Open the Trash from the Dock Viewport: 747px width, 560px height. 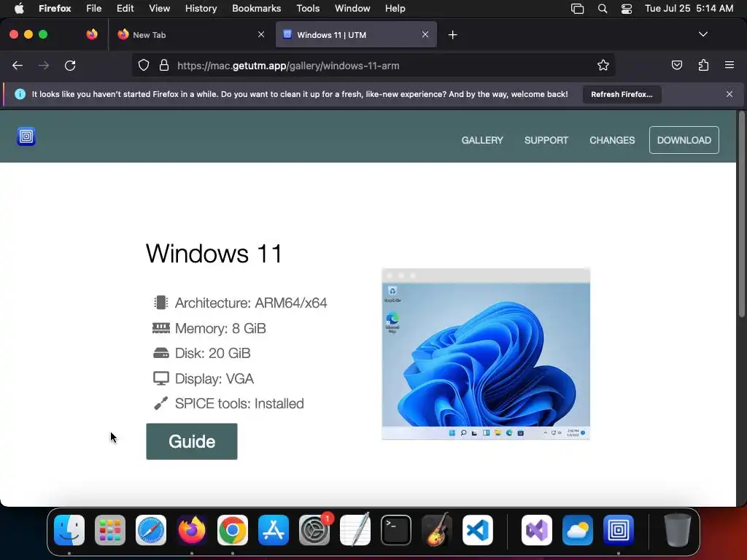click(x=678, y=529)
